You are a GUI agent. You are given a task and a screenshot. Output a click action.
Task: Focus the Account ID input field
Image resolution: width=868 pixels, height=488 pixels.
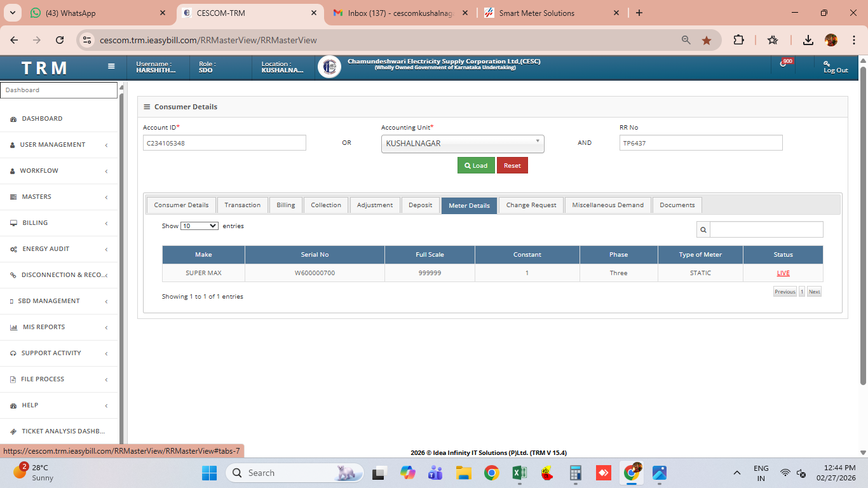pyautogui.click(x=224, y=143)
